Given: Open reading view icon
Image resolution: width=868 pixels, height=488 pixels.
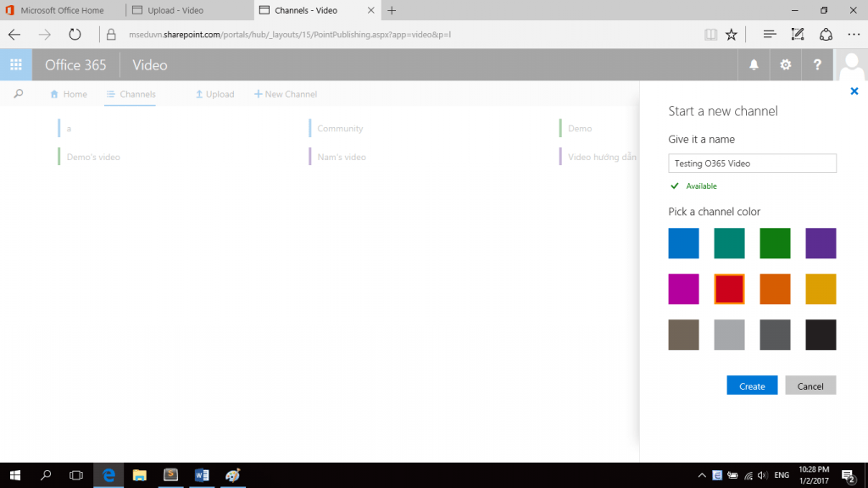Looking at the screenshot, I should point(710,34).
